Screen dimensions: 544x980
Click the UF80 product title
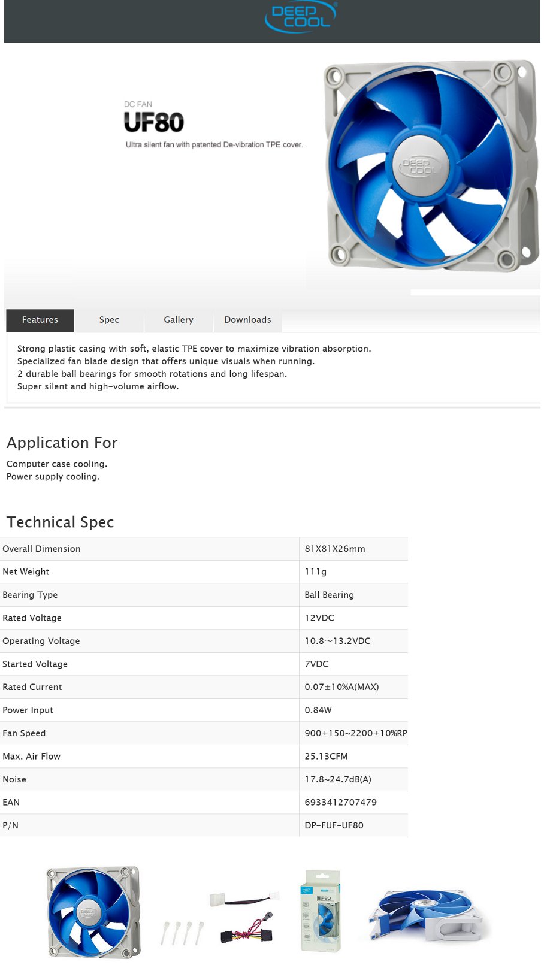[154, 123]
